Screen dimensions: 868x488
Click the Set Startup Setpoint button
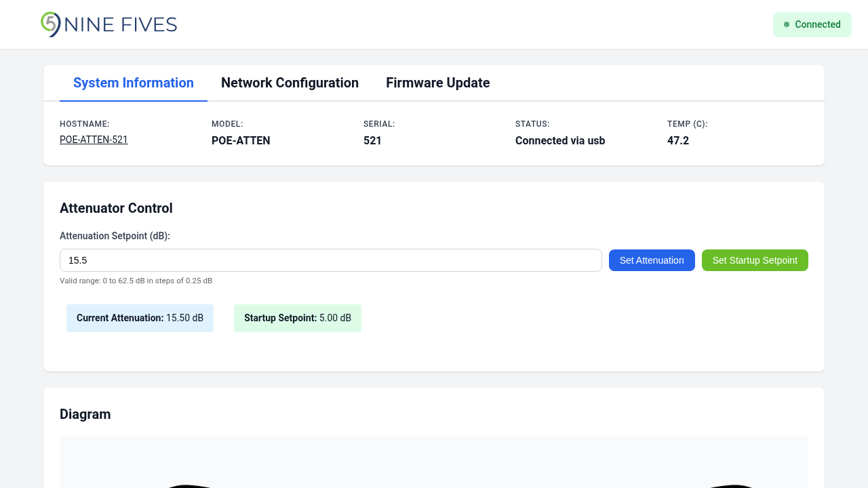tap(754, 260)
